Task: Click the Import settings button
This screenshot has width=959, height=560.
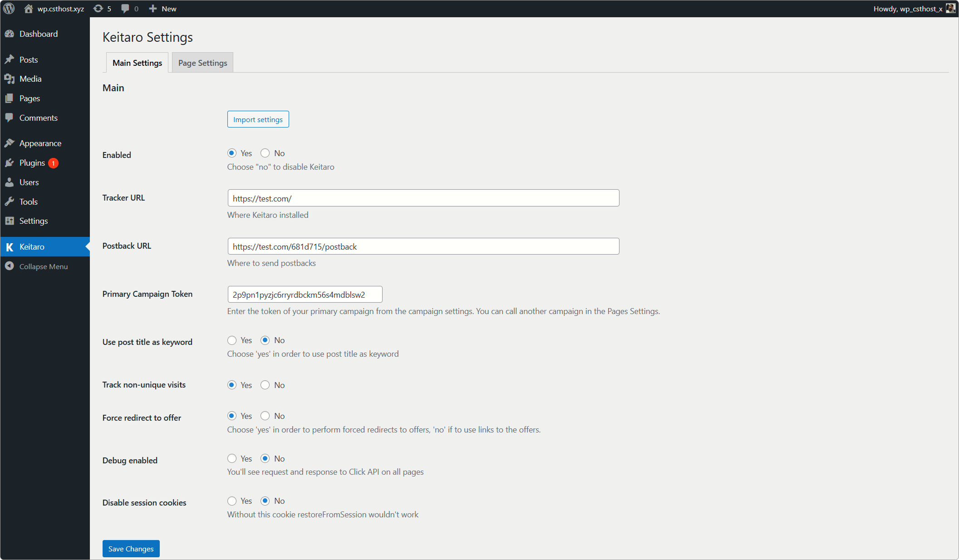Action: tap(258, 119)
